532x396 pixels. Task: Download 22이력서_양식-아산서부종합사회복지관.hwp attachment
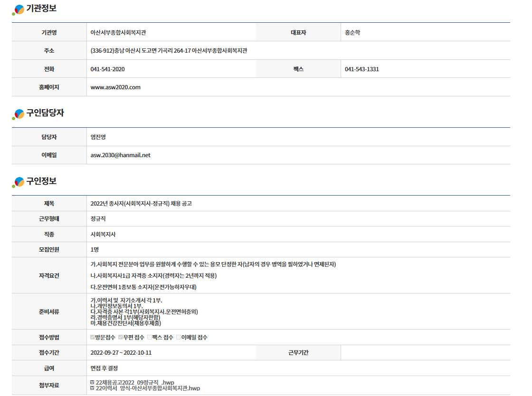(x=148, y=388)
